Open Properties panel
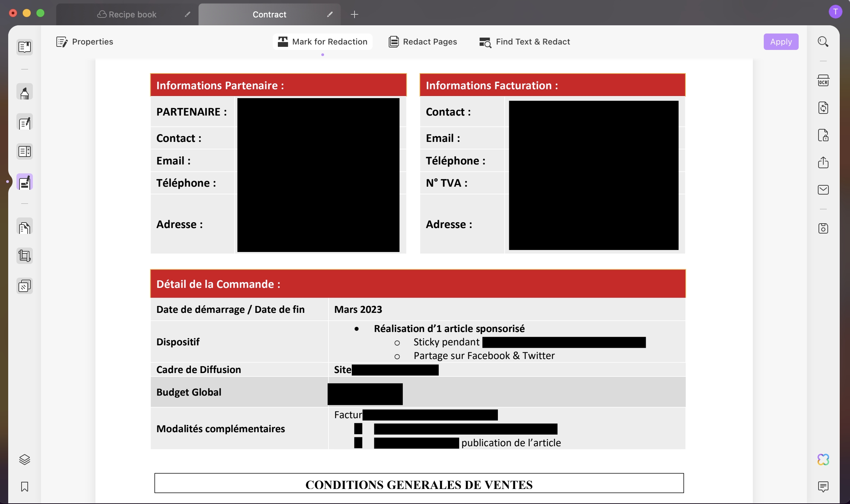The width and height of the screenshot is (850, 504). (85, 42)
